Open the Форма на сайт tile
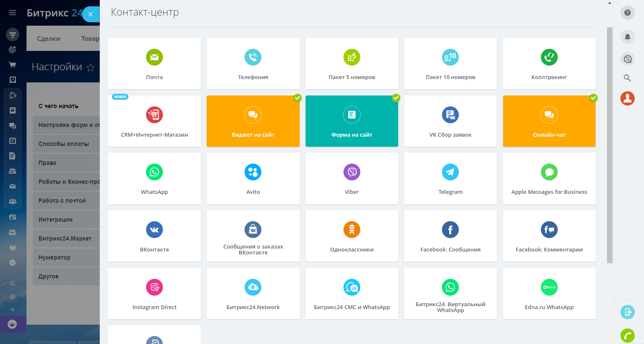Image resolution: width=644 pixels, height=344 pixels. pos(352,121)
